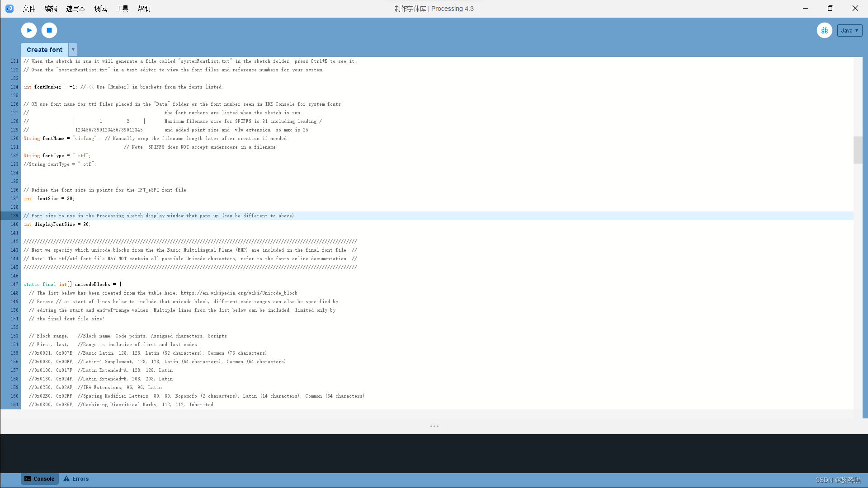Open the 文件 menu

point(28,9)
